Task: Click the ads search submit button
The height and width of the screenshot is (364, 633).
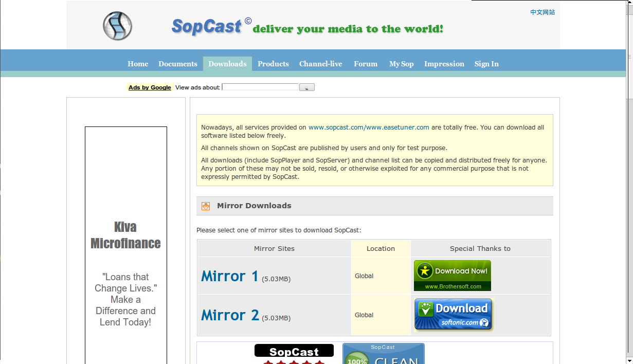Action: [x=307, y=87]
